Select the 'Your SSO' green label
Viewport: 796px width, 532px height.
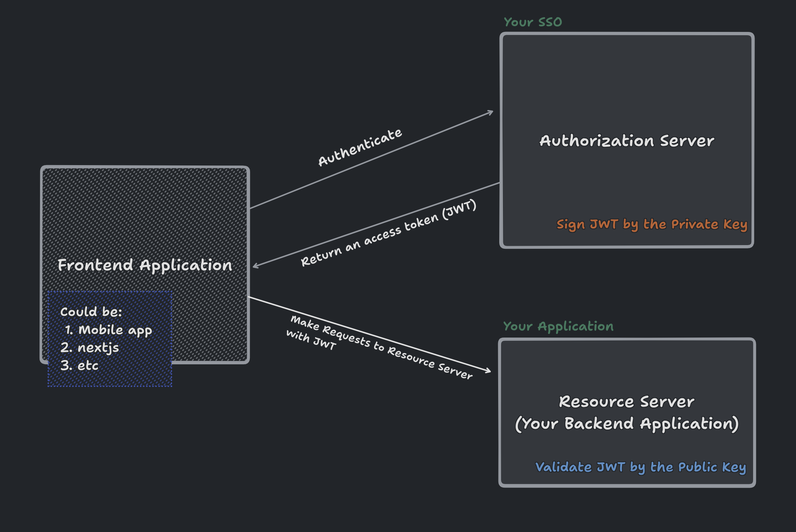click(533, 22)
